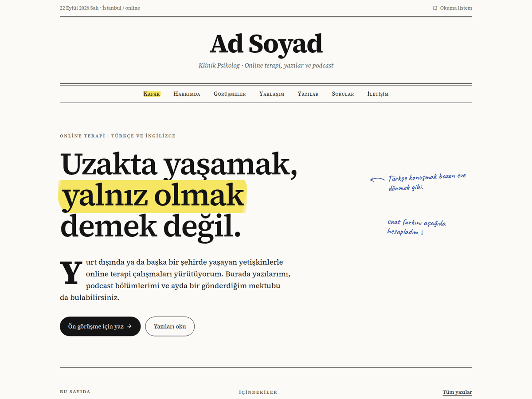The image size is (532, 399).
Task: Open the İletişim page
Action: 378,94
